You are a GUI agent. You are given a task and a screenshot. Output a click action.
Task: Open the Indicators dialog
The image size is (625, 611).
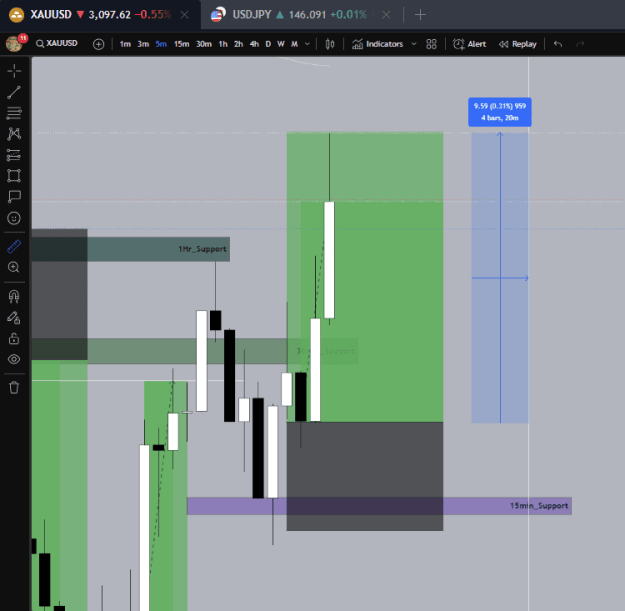(377, 44)
